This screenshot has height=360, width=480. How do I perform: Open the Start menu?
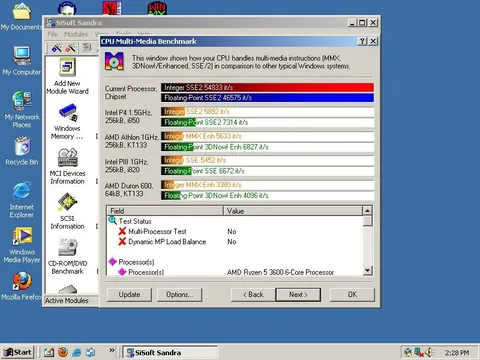[x=18, y=352]
